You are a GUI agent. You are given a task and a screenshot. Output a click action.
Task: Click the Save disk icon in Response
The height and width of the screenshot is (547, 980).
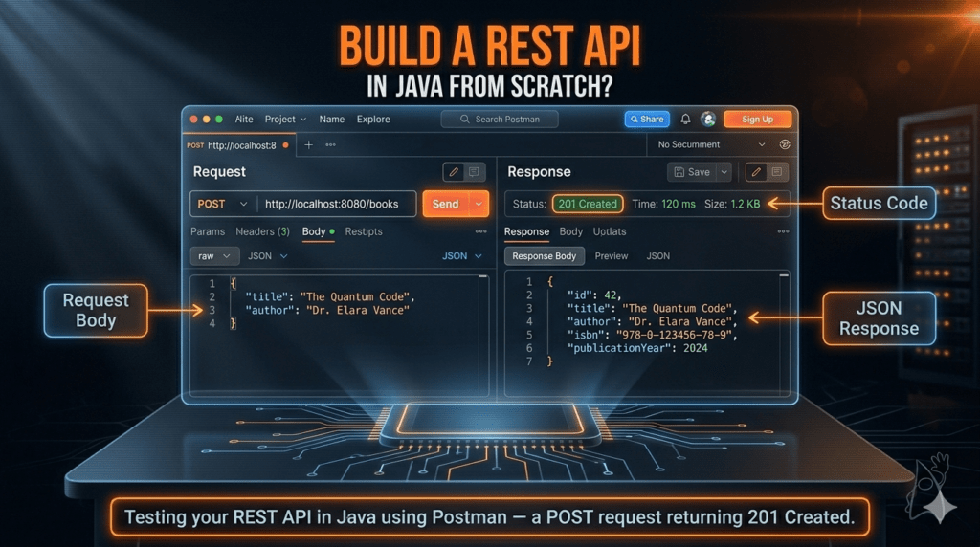coord(679,172)
